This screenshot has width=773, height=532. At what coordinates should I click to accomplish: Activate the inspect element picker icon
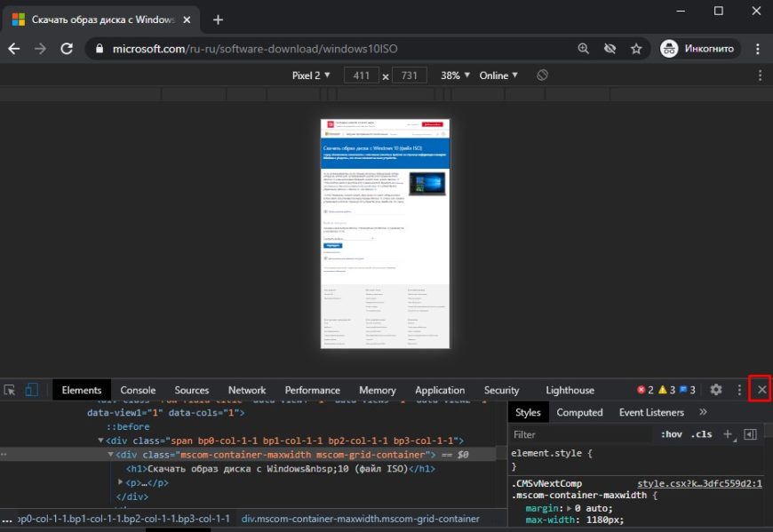coord(10,390)
